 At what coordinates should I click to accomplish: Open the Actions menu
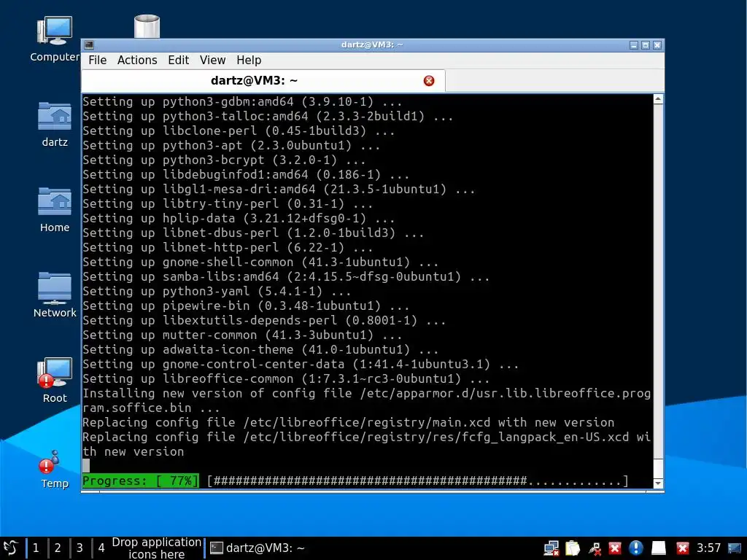tap(137, 60)
